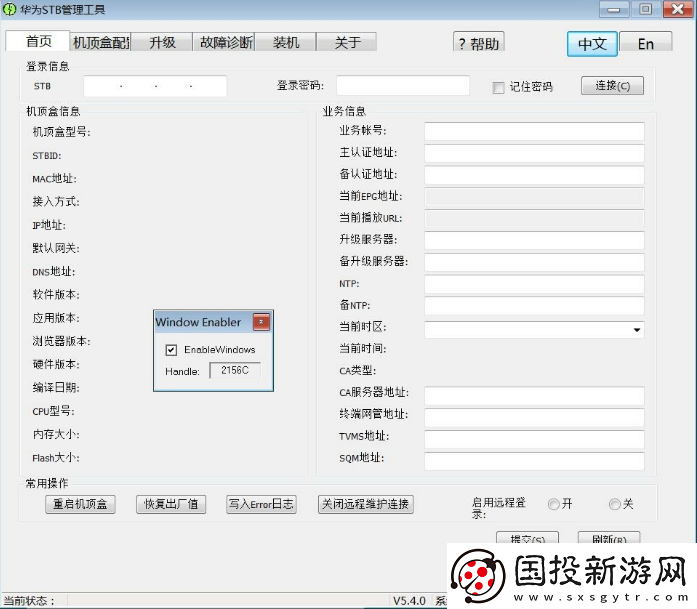The image size is (697, 609).
Task: Click the 业务帐号 input field
Action: pyautogui.click(x=534, y=131)
